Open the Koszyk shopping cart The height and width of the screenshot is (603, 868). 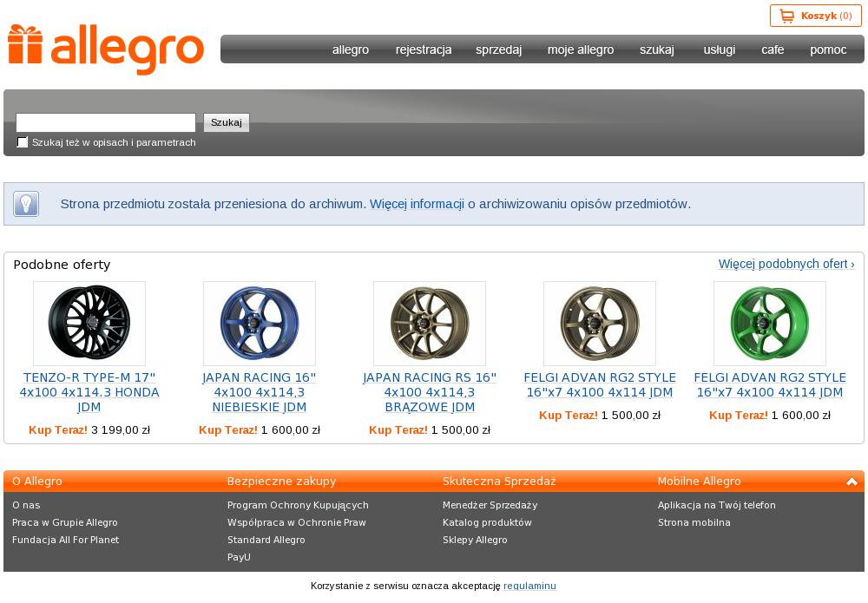click(815, 16)
